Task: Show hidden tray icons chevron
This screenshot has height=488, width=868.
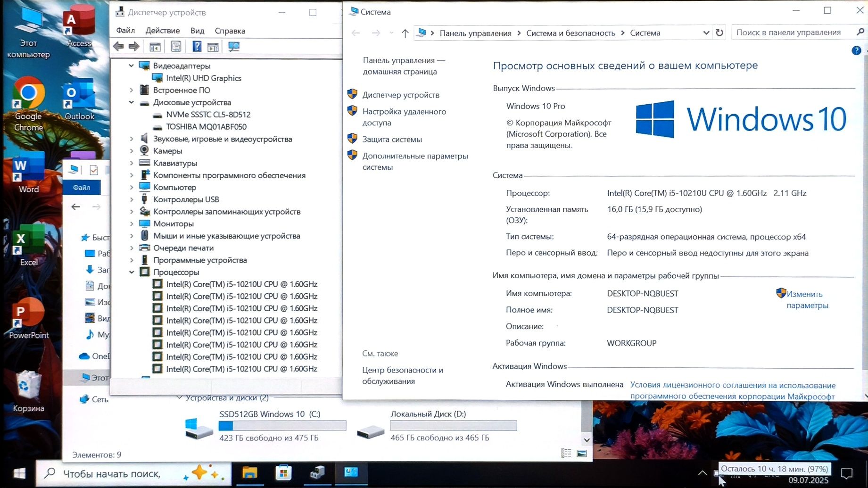Action: pos(702,473)
